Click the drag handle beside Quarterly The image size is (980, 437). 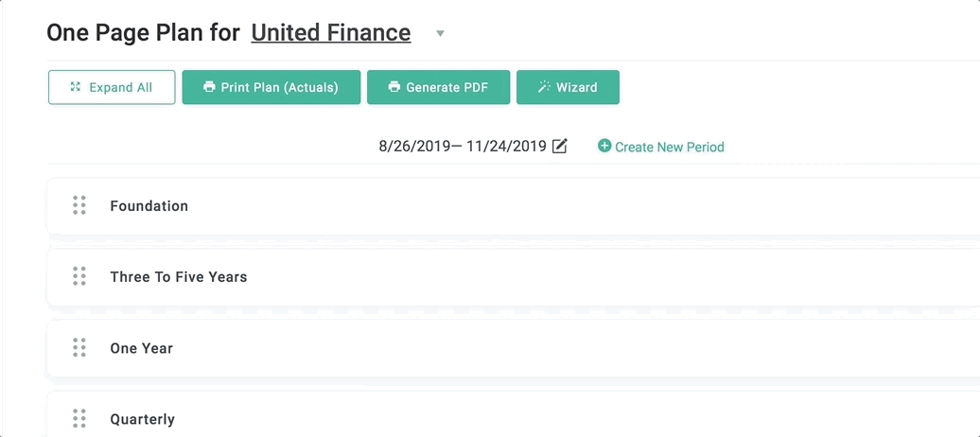79,419
